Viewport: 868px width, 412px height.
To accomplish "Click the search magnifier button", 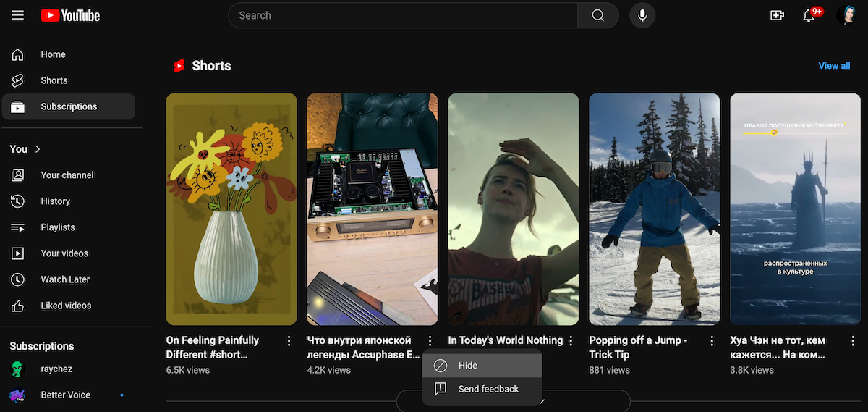I will click(x=597, y=15).
